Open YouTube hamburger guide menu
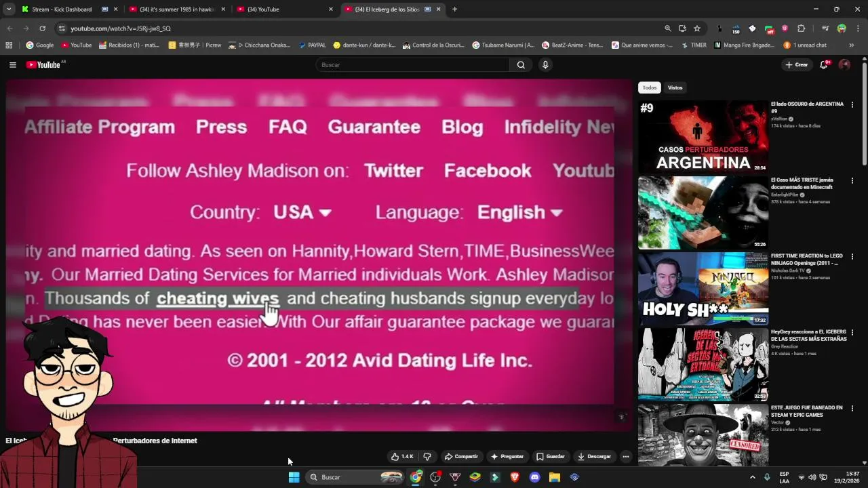 click(12, 65)
